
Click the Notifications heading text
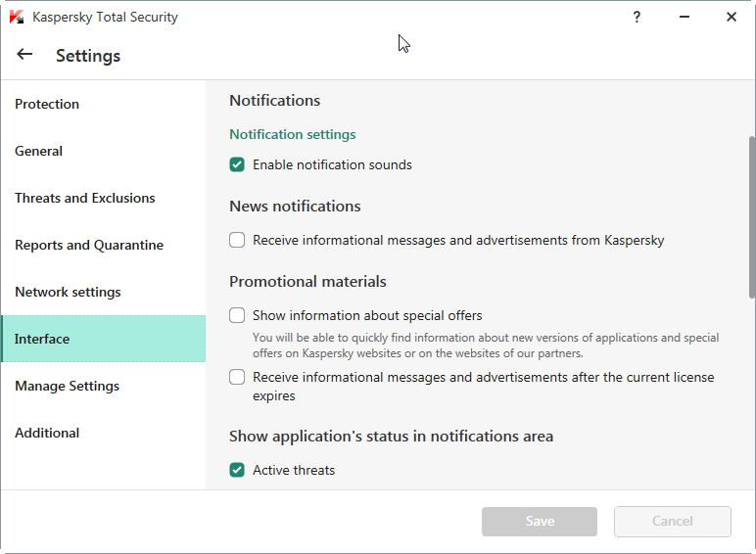pos(275,100)
